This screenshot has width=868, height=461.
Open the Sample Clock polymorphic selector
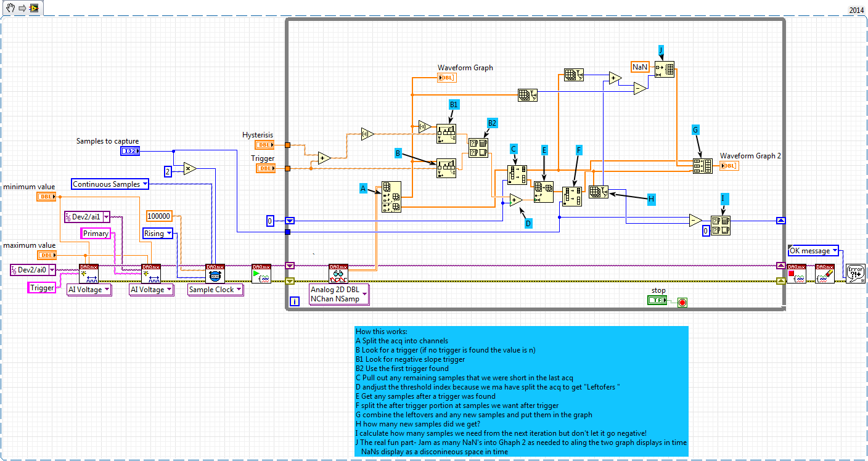(216, 290)
